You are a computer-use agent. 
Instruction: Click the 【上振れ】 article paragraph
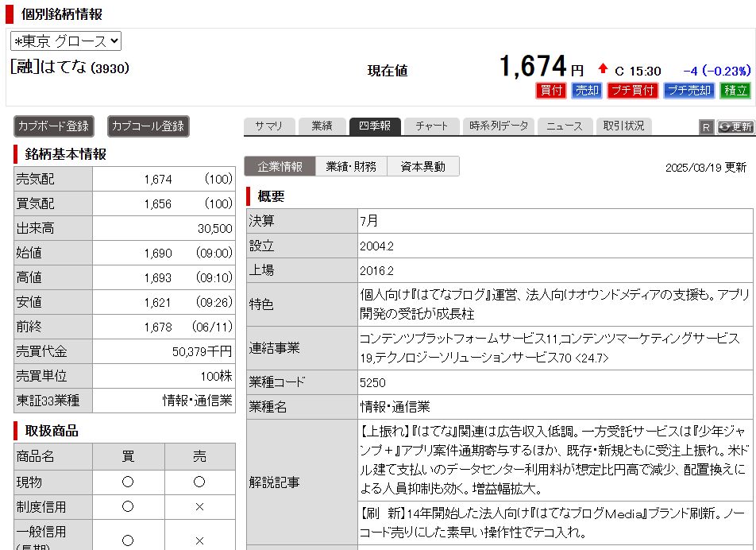tap(554, 460)
